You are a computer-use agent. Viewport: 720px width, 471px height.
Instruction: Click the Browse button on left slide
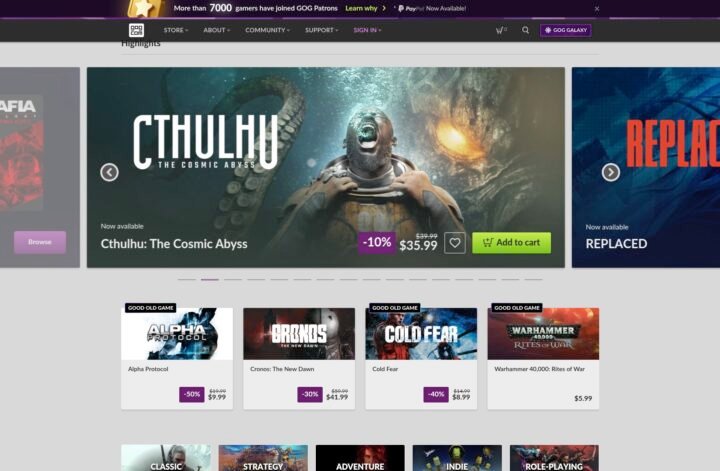click(x=40, y=242)
